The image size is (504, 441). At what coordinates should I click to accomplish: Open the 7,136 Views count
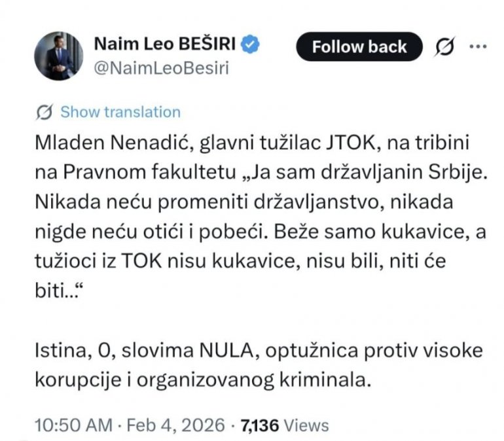click(285, 425)
